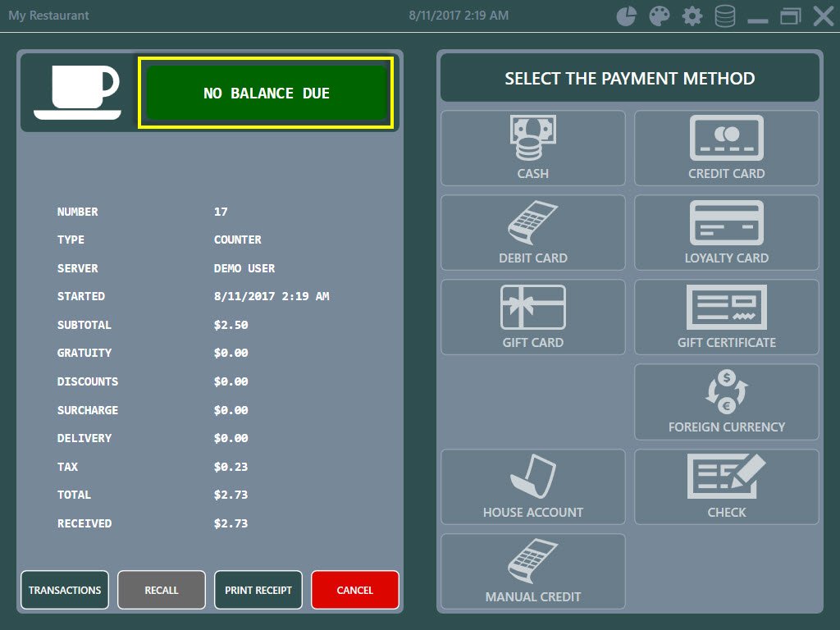Viewport: 840px width, 630px height.
Task: Select Gift Certificate payment
Action: tap(727, 317)
